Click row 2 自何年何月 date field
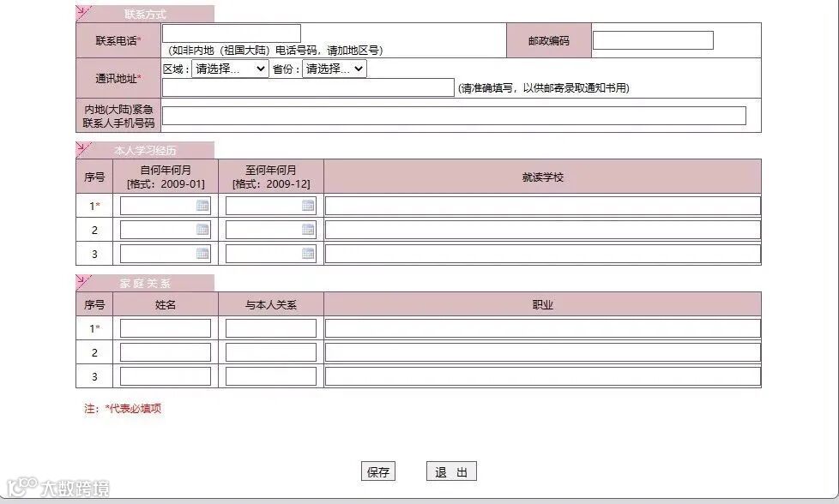 tap(166, 230)
